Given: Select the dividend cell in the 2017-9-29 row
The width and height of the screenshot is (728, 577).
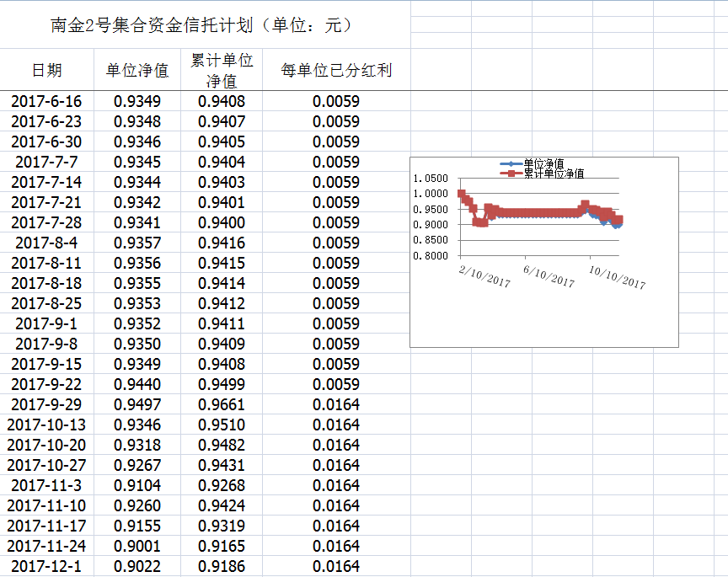Looking at the screenshot, I should point(336,404).
